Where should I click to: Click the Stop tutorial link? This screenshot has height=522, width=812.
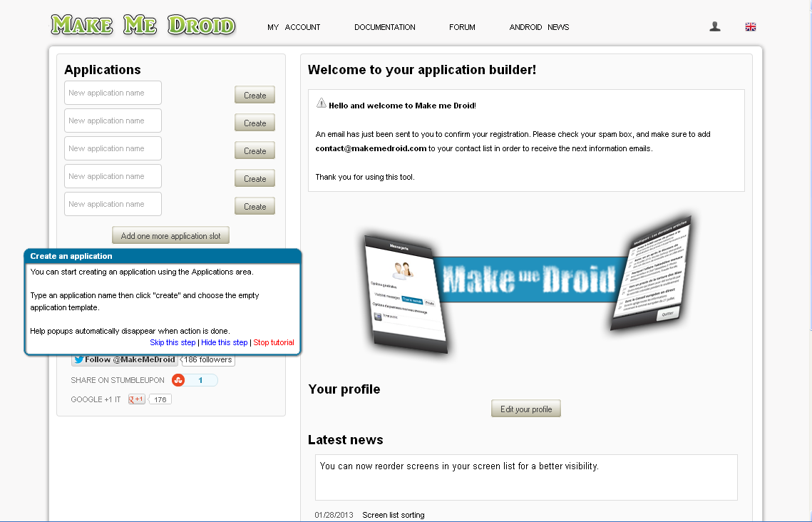point(273,342)
